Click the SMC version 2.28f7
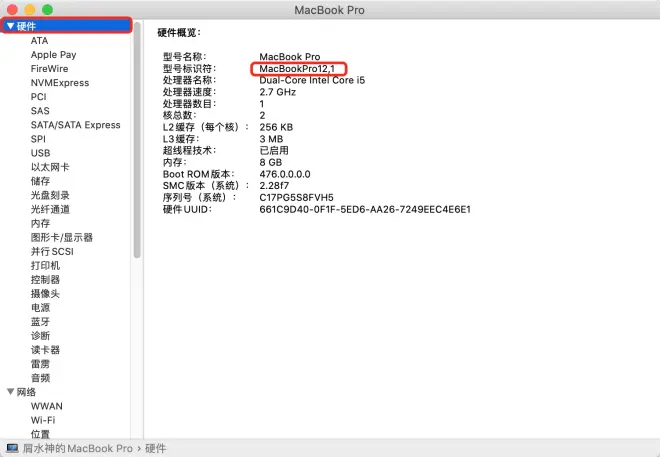 click(x=274, y=186)
